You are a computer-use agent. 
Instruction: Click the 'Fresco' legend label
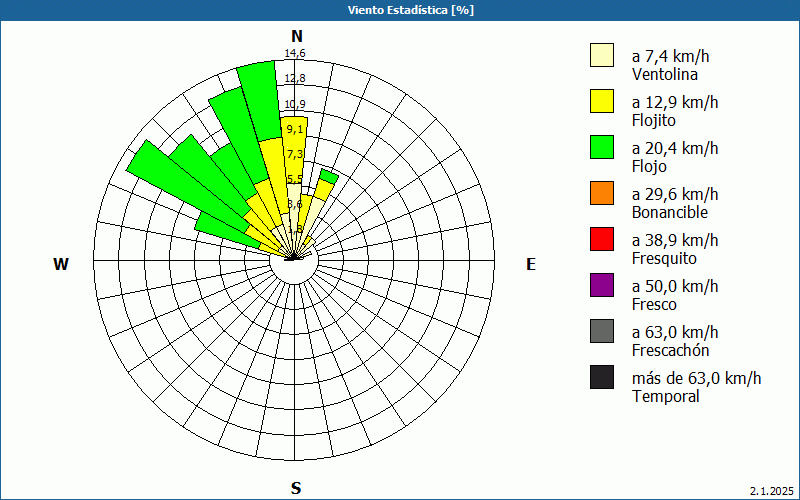point(655,304)
